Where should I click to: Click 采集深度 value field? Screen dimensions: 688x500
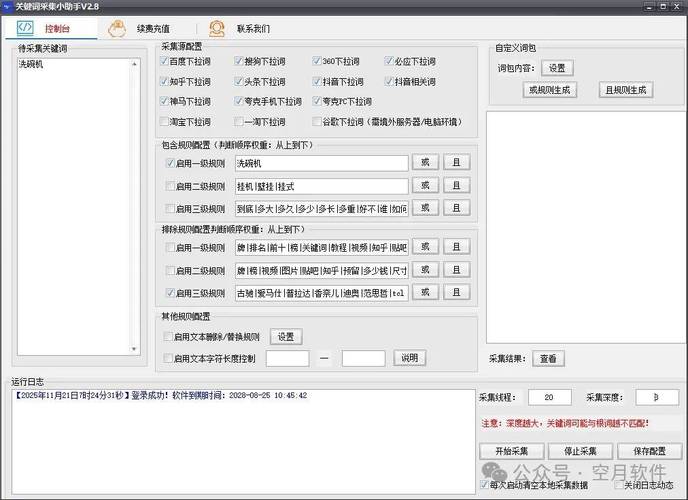tap(657, 397)
